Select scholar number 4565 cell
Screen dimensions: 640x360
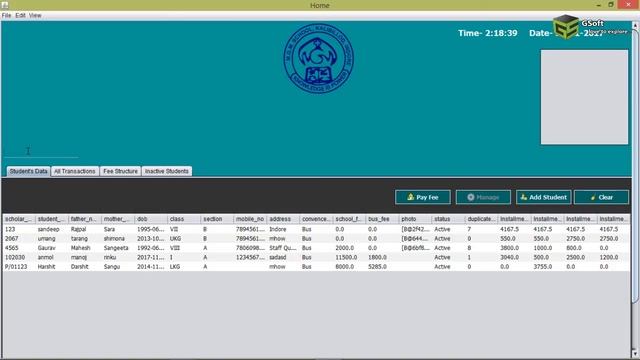[19, 248]
